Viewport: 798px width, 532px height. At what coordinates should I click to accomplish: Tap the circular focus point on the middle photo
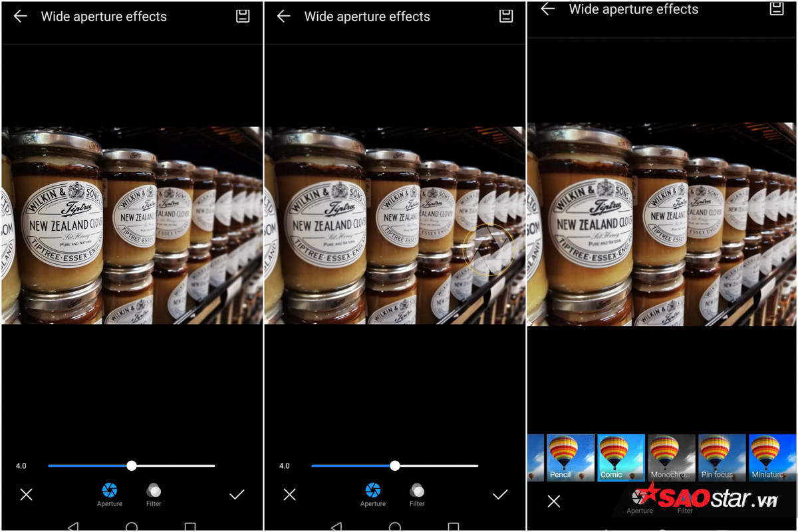click(x=489, y=250)
